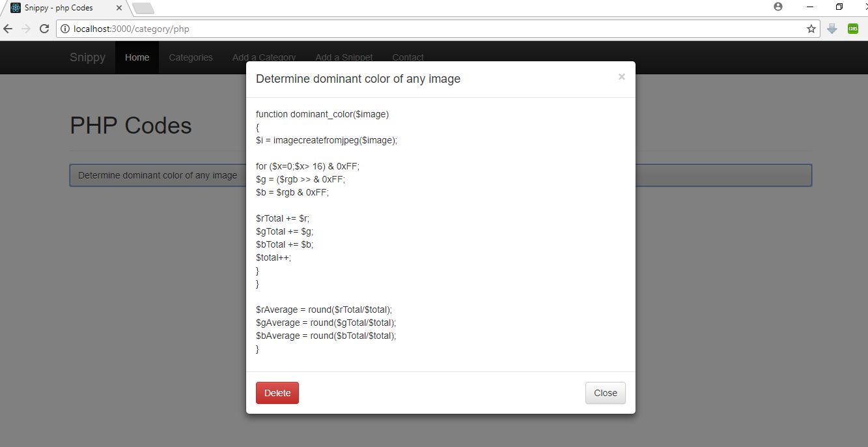Reload the page with refresh icon

point(44,29)
